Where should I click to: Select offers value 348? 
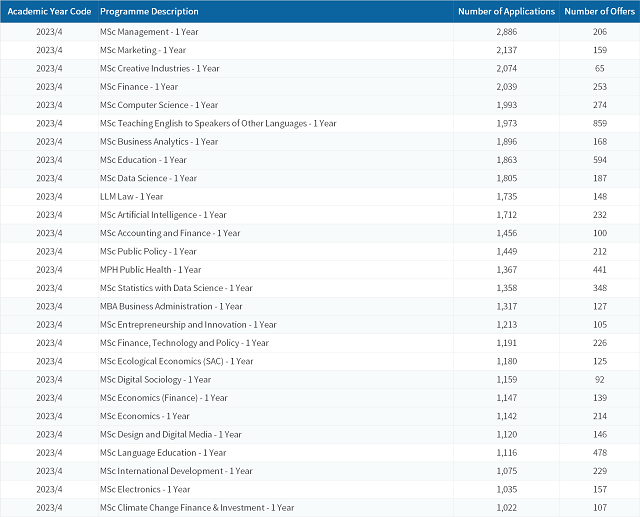pos(600,288)
